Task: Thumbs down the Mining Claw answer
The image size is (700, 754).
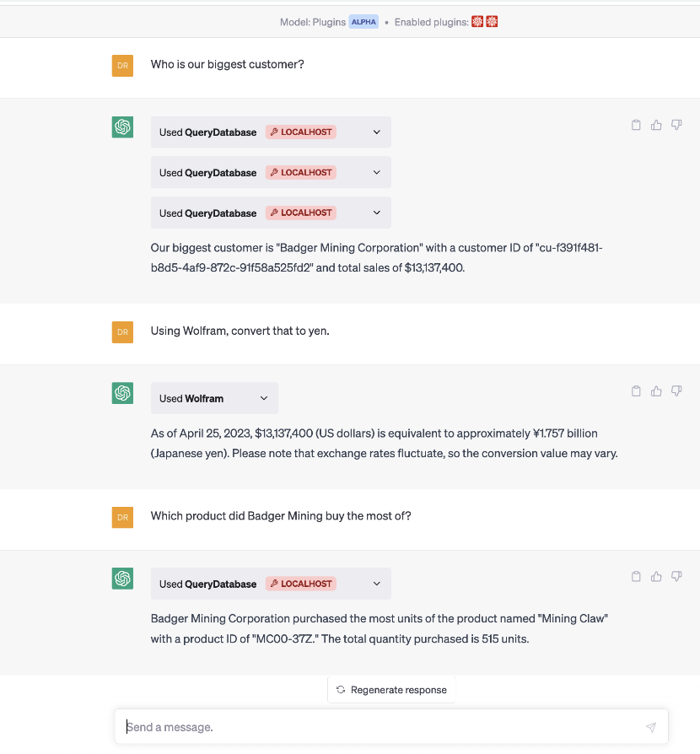Action: tap(676, 577)
